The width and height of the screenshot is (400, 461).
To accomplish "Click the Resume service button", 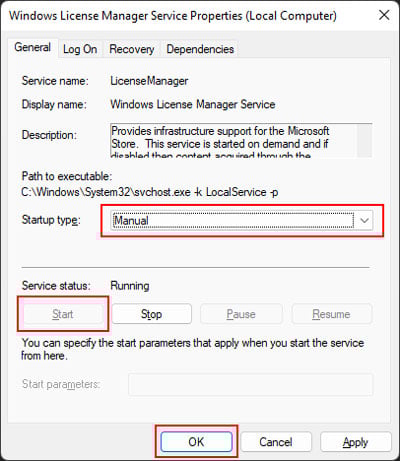I will [x=331, y=314].
